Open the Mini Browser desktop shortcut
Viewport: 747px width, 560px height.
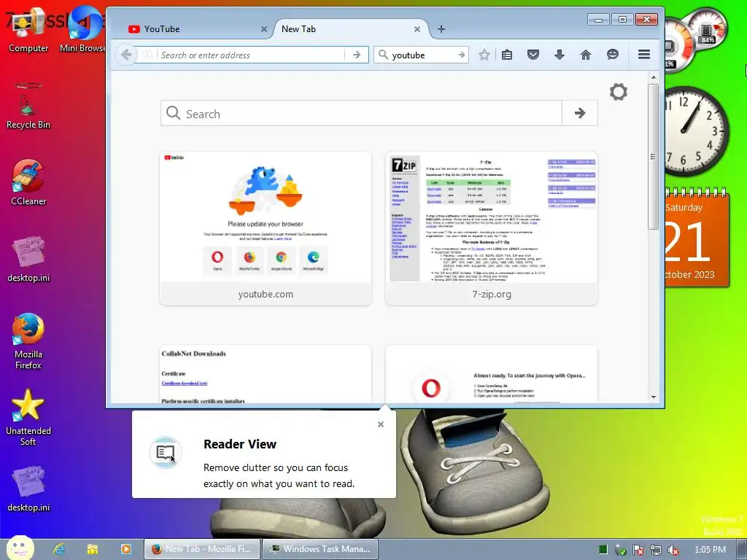pos(83,31)
